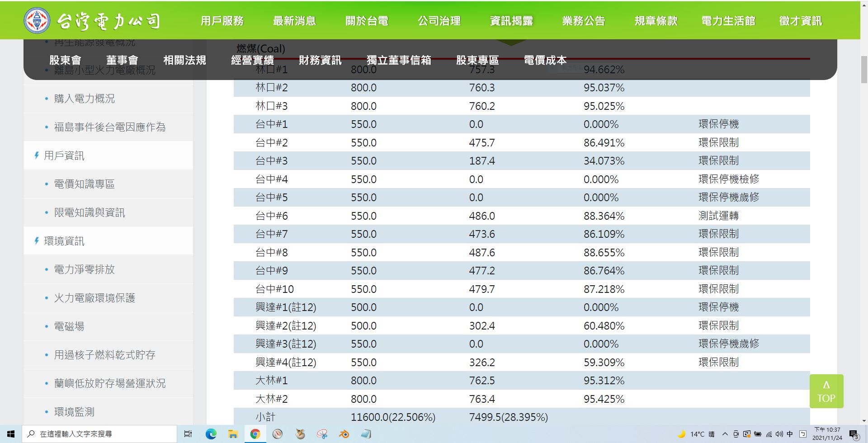Open Task View from the taskbar
Screen dimensions: 868x443
click(x=188, y=434)
